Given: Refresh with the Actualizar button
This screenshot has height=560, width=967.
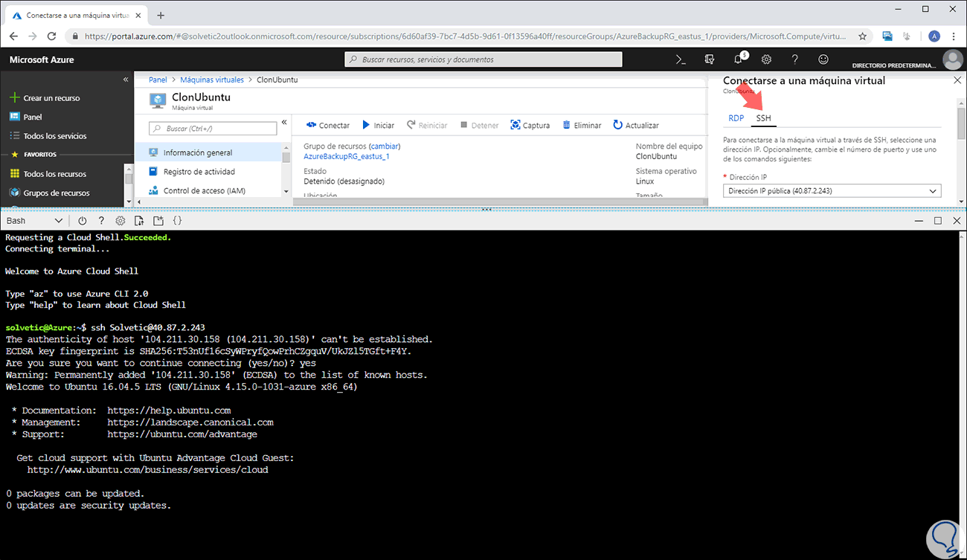Looking at the screenshot, I should [x=636, y=126].
